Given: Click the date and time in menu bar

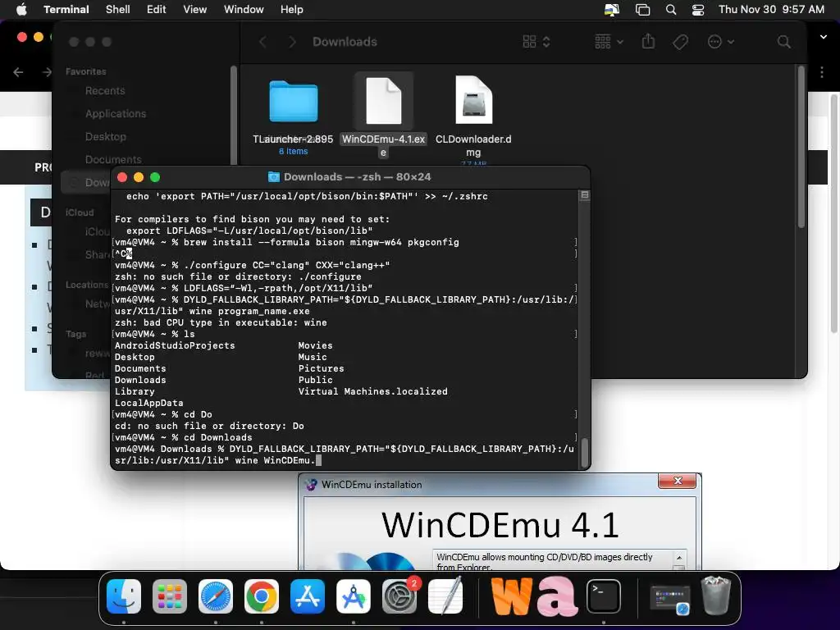Looking at the screenshot, I should [771, 9].
